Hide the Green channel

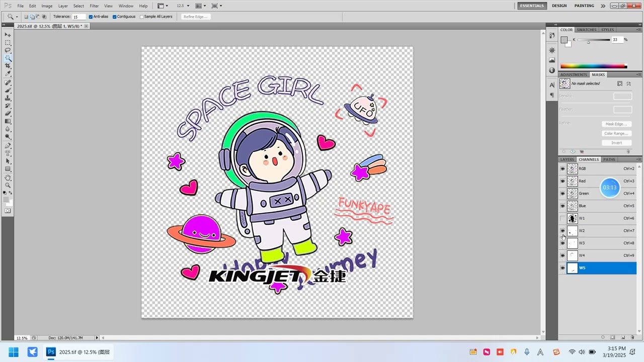[x=562, y=194]
